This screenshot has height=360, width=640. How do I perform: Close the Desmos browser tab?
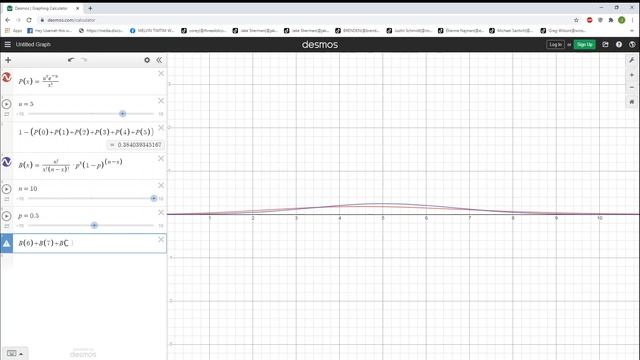(78, 8)
